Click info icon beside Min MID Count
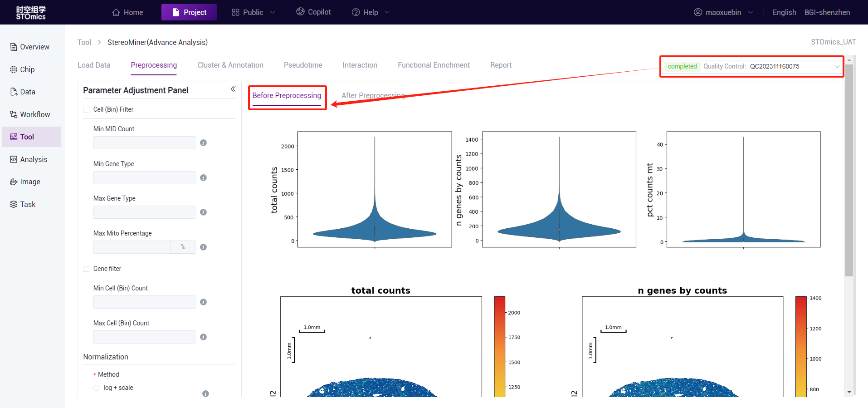Viewport: 868px width, 408px height. [x=203, y=143]
